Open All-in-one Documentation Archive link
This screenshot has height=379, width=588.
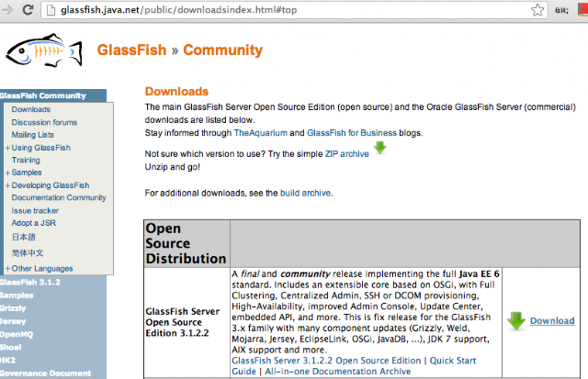click(338, 372)
